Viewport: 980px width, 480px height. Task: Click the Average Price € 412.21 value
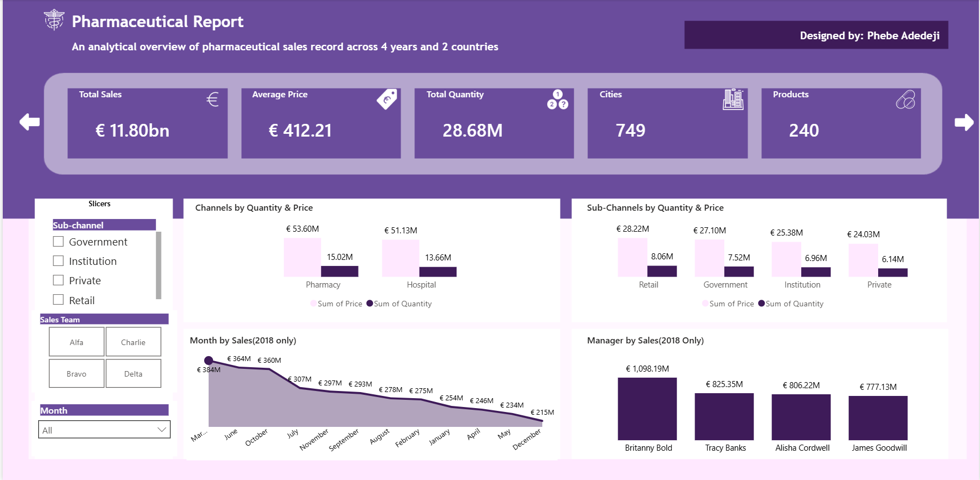(x=300, y=131)
